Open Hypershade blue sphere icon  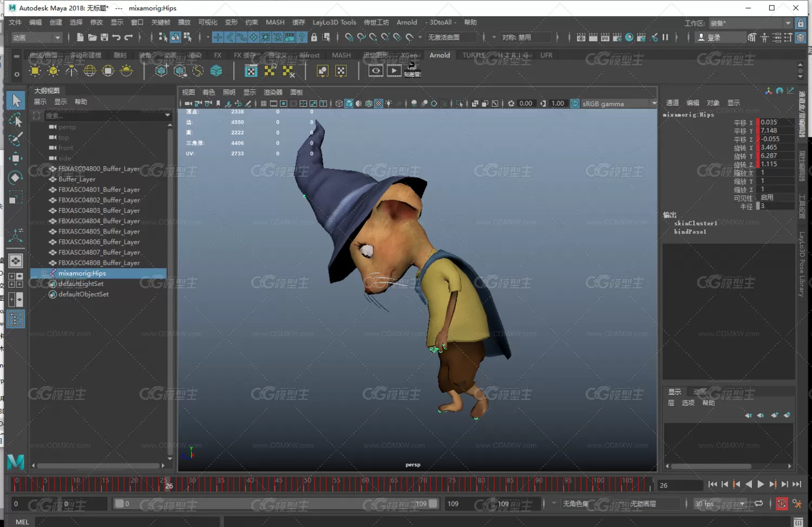coord(629,37)
